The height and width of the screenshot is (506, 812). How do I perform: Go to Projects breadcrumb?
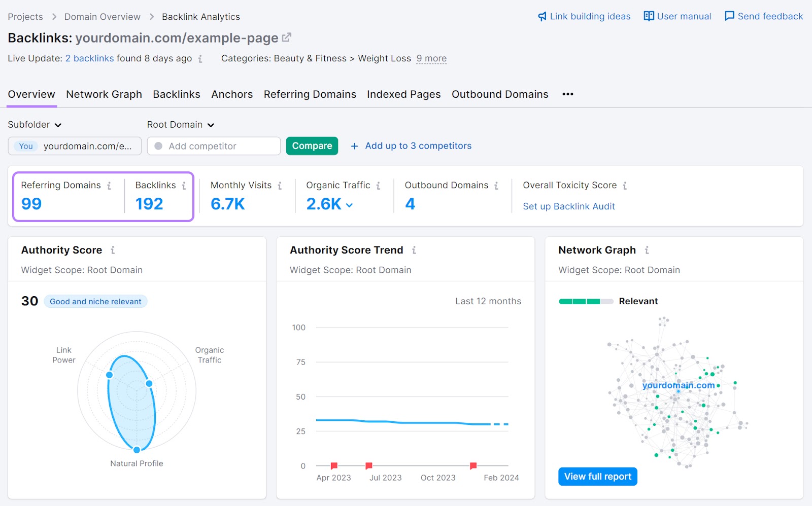(x=25, y=17)
